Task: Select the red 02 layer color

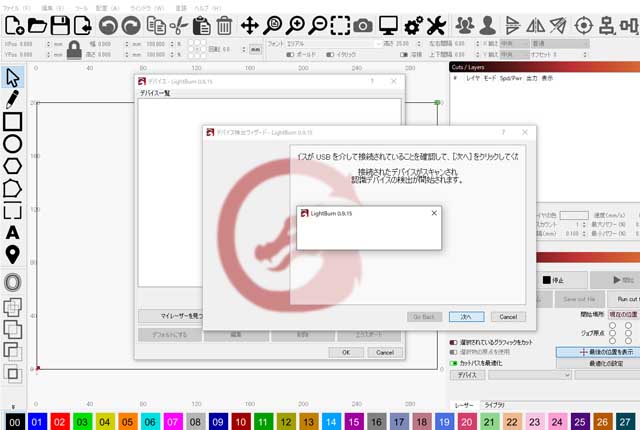Action: [x=60, y=422]
